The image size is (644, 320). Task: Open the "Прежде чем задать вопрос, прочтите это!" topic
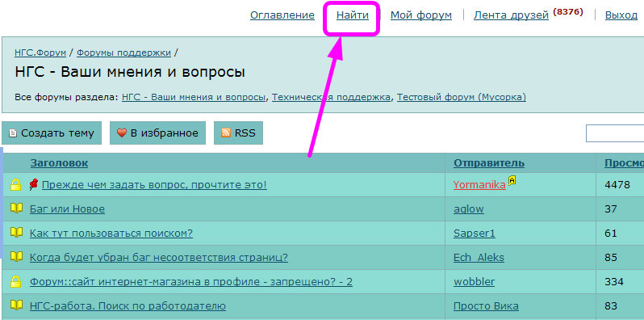coord(154,185)
